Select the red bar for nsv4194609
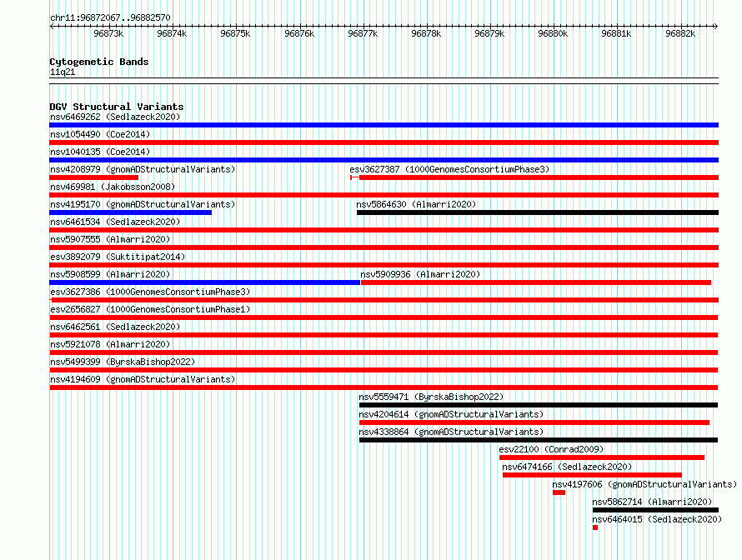Image resolution: width=742 pixels, height=560 pixels. click(384, 387)
